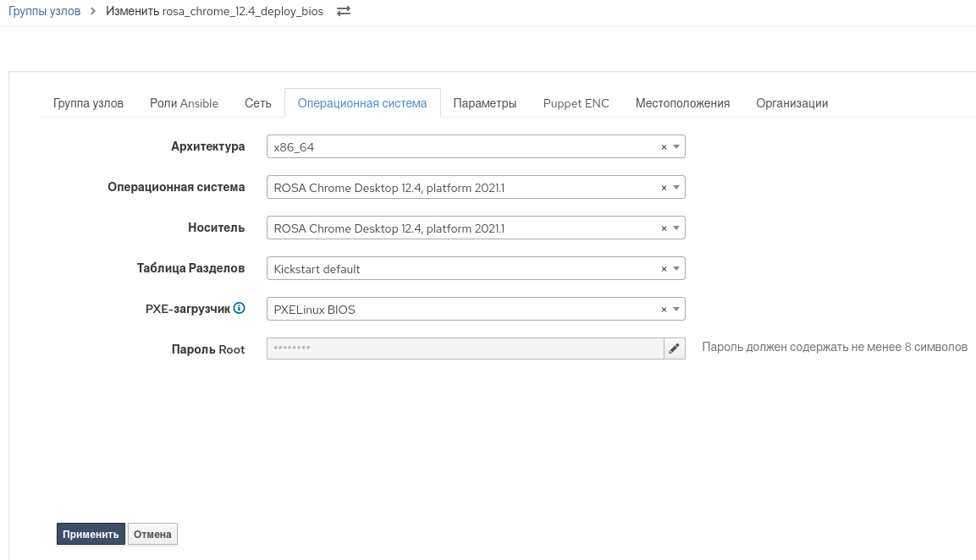Clear the Operating system field selection
This screenshot has height=560, width=976.
(x=664, y=188)
